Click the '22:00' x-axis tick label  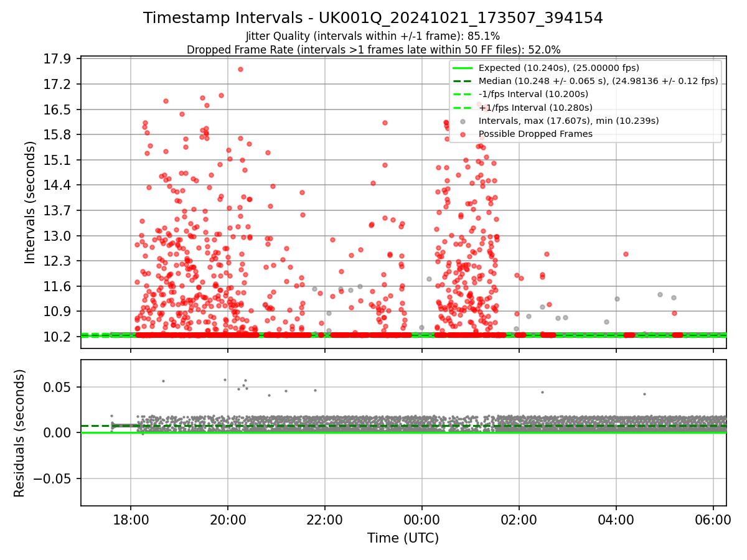point(324,520)
